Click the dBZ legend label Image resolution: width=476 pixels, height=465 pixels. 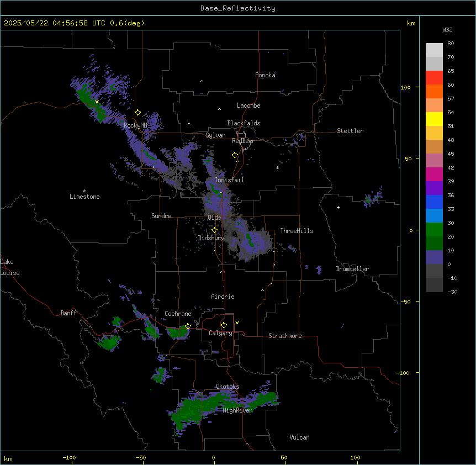click(447, 29)
